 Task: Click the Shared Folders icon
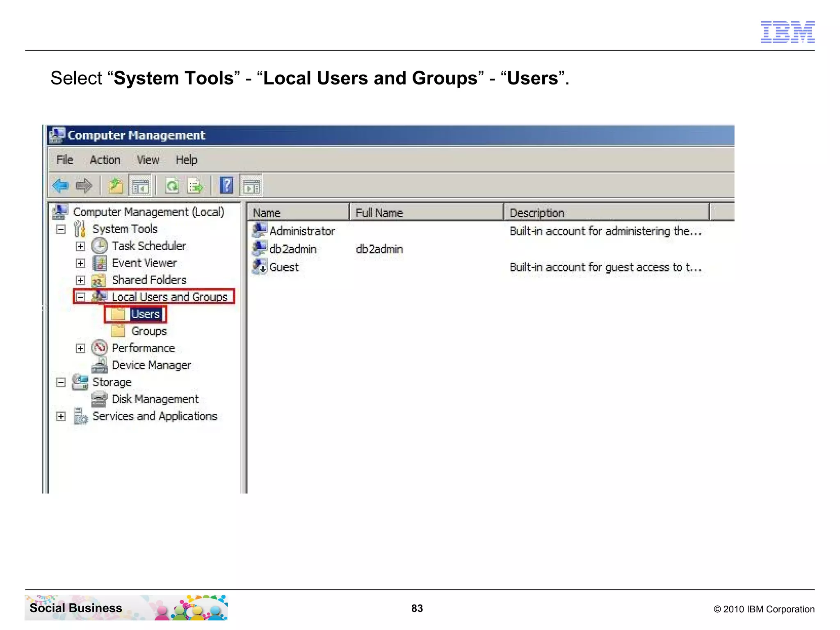(99, 281)
